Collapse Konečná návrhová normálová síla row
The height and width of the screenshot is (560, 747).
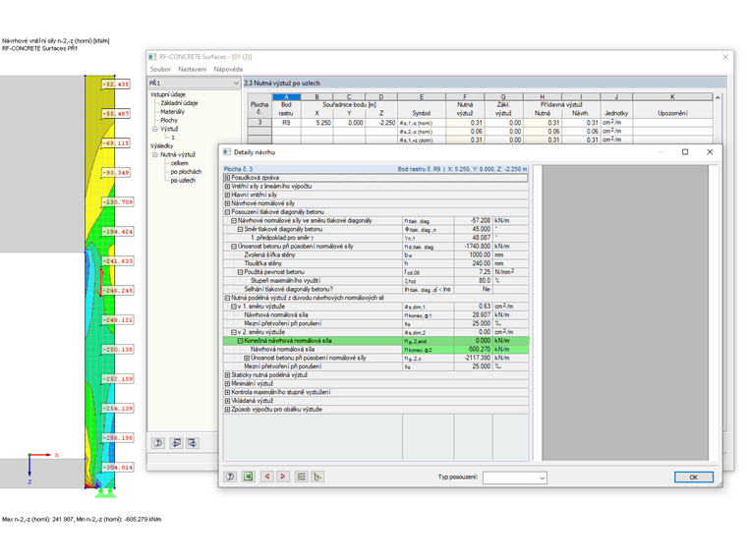(240, 341)
